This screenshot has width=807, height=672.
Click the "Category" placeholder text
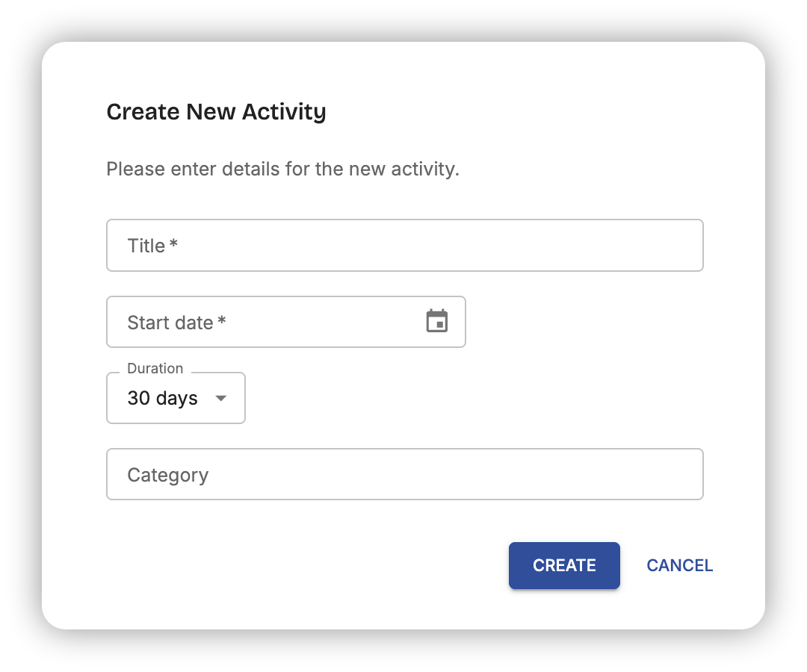click(x=167, y=475)
